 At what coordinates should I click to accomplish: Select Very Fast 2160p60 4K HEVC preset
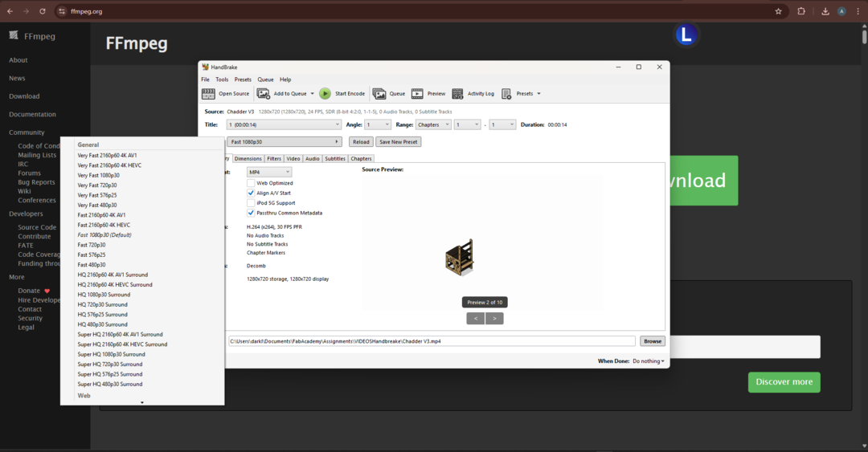click(x=109, y=165)
